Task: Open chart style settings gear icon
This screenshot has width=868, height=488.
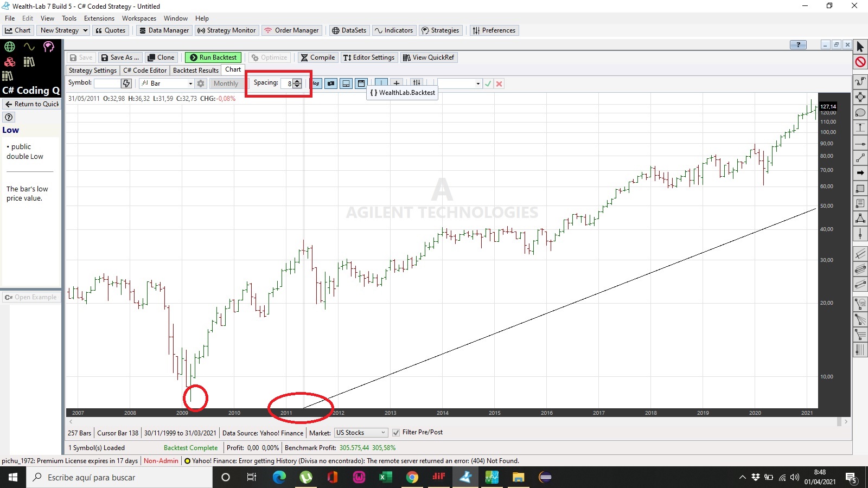Action: click(201, 84)
